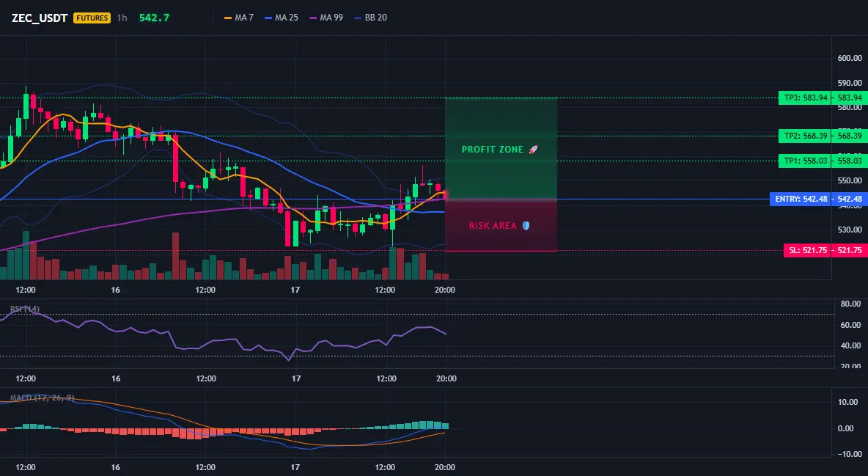Click the TP1: 558.03 label
This screenshot has height=476, width=868.
pyautogui.click(x=804, y=161)
